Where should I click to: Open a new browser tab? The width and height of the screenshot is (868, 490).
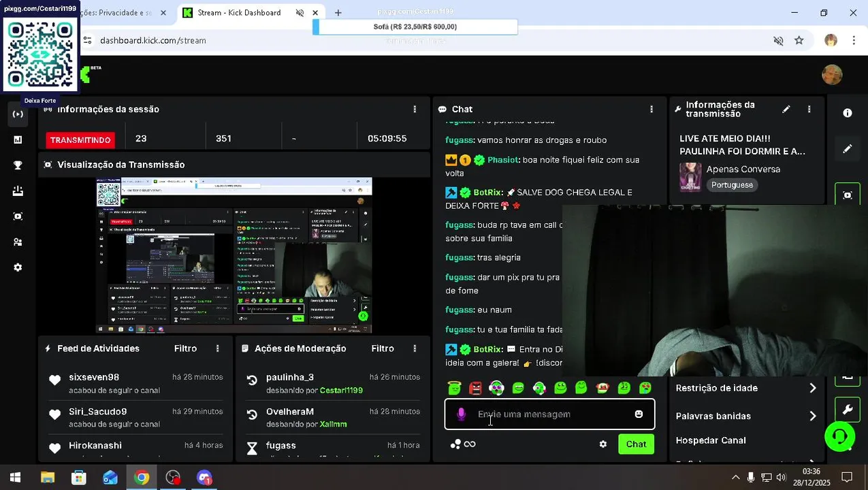(338, 13)
